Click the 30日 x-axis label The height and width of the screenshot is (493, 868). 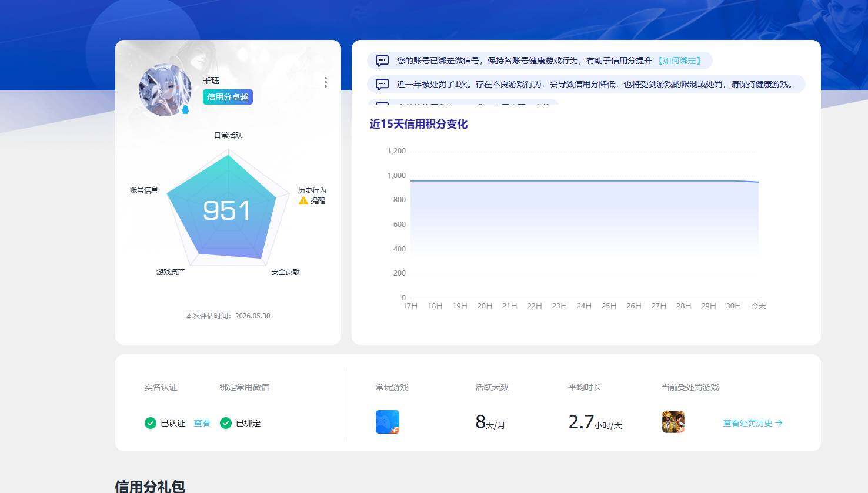[733, 306]
